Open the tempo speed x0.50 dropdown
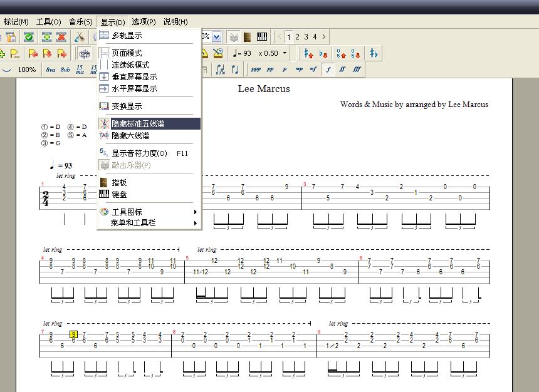This screenshot has height=392, width=539. tap(285, 53)
